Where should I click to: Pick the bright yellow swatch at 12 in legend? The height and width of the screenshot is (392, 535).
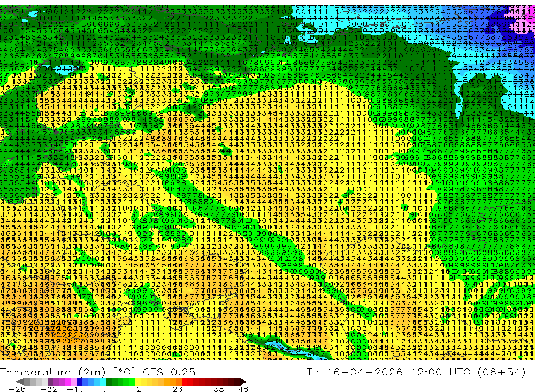pos(137,381)
